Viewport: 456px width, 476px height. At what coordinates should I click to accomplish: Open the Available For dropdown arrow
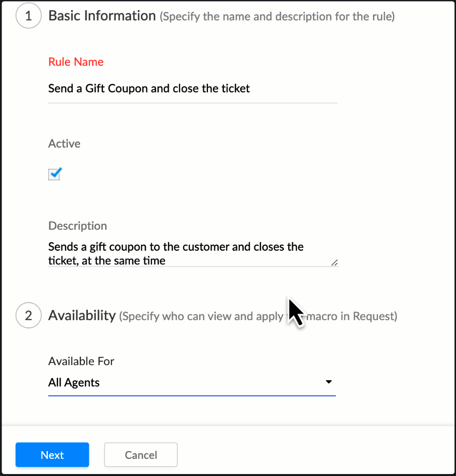329,382
